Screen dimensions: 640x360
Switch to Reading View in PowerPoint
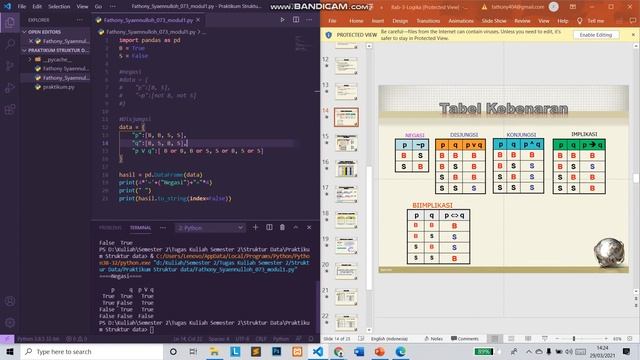(x=528, y=339)
